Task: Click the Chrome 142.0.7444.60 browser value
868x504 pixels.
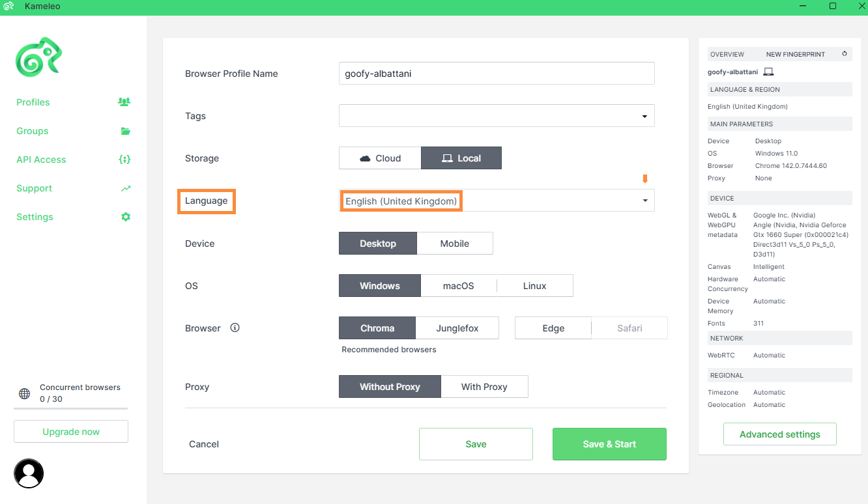Action: pos(791,166)
